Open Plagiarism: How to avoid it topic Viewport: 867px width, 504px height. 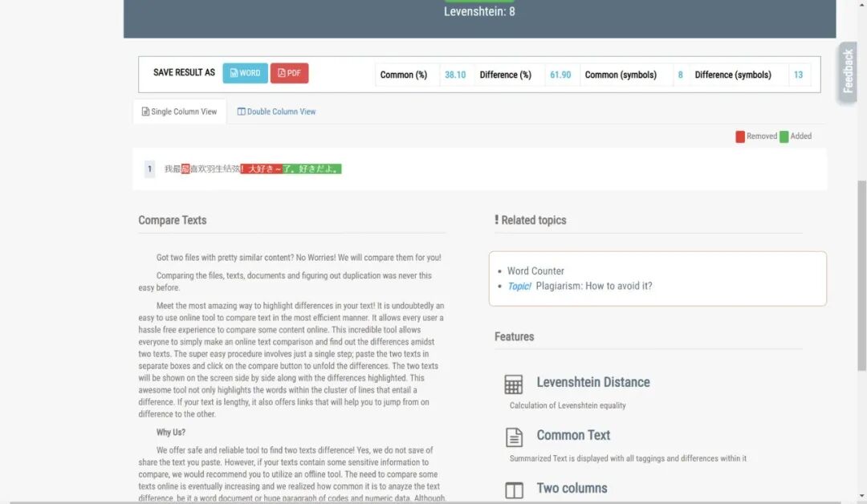pyautogui.click(x=594, y=286)
